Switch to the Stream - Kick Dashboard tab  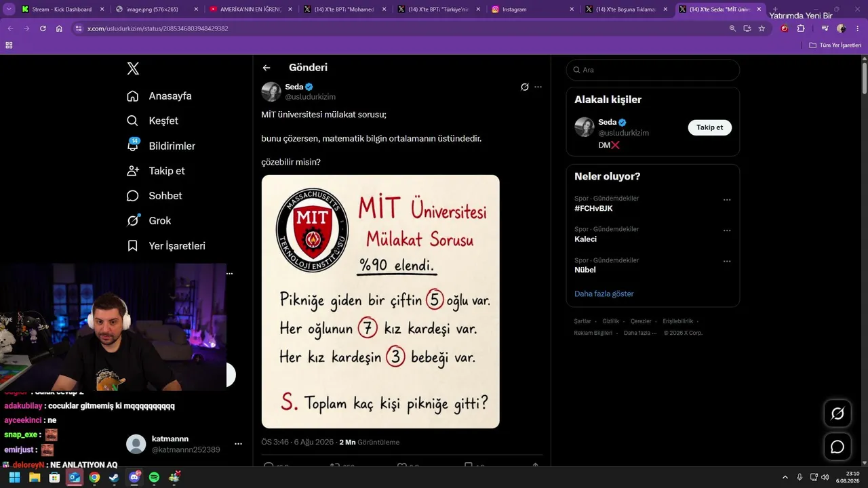click(x=62, y=9)
